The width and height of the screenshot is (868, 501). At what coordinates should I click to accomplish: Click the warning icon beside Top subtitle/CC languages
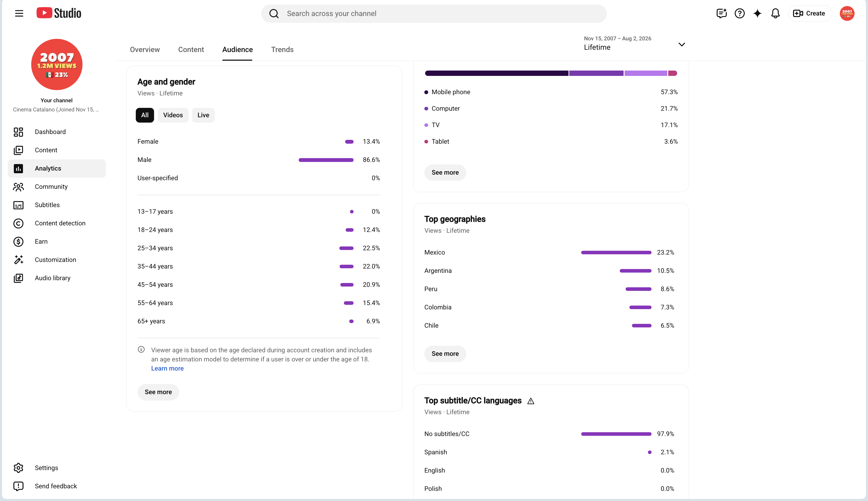pyautogui.click(x=530, y=401)
